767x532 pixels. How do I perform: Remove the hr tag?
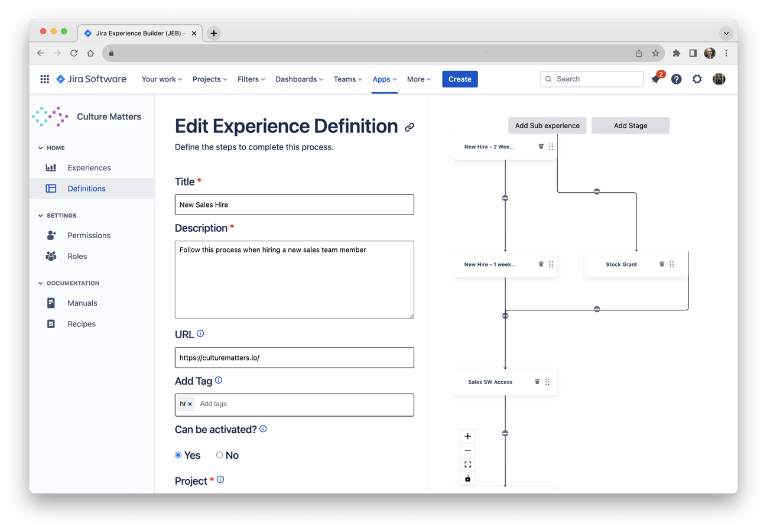pyautogui.click(x=190, y=404)
